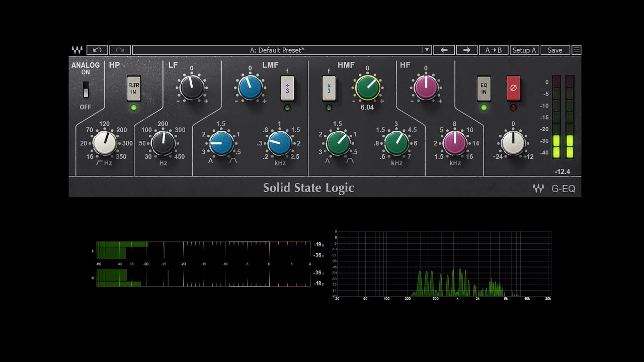Click the Waves logo beside G-EQ
The width and height of the screenshot is (644, 362).
tap(538, 189)
